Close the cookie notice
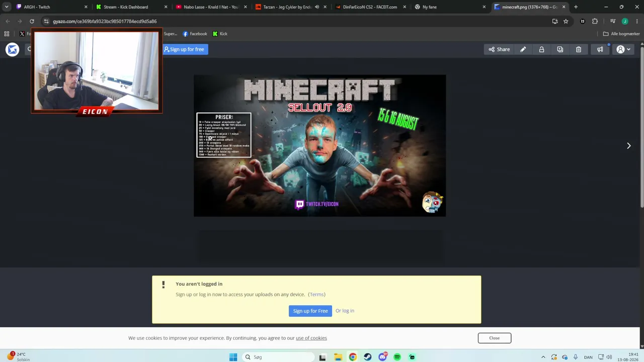Image resolution: width=644 pixels, height=362 pixels. pos(495,338)
